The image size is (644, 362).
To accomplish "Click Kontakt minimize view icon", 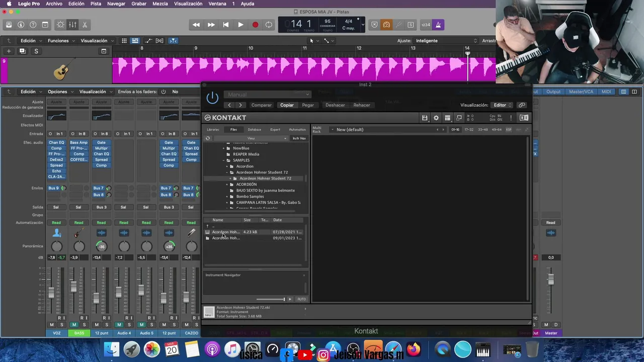I will (x=459, y=118).
